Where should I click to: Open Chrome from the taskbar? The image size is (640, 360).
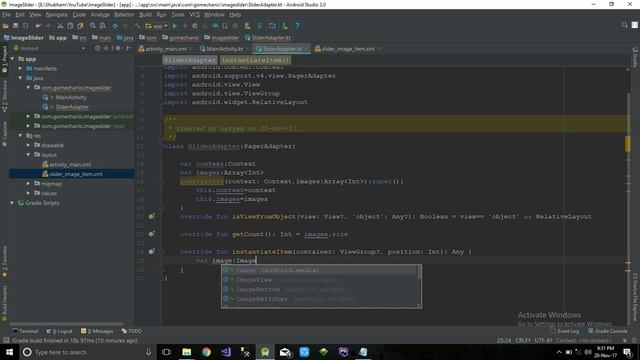[206, 352]
